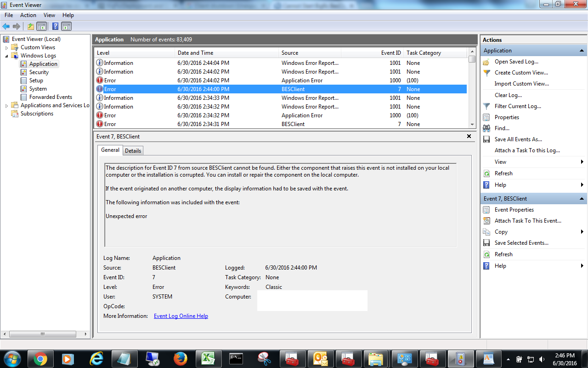The image size is (588, 368).
Task: Click Copy in event actions
Action: (x=501, y=232)
